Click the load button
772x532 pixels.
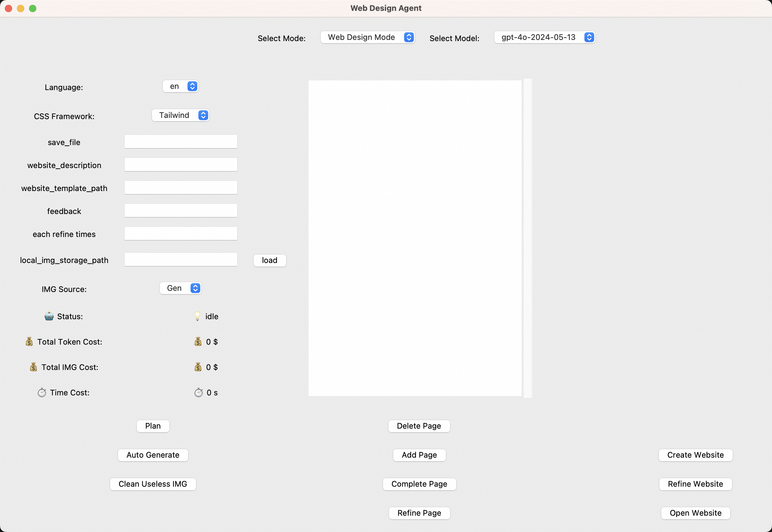coord(270,260)
